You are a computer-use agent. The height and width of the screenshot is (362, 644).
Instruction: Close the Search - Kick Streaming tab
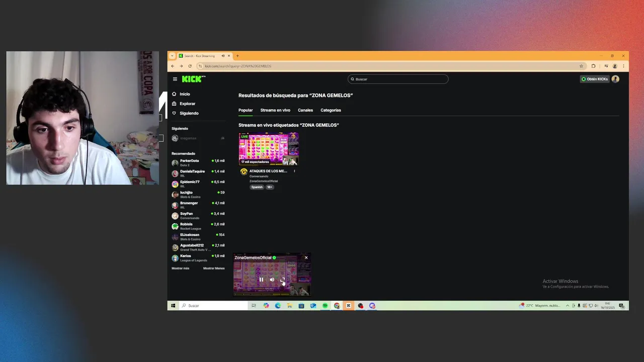229,56
